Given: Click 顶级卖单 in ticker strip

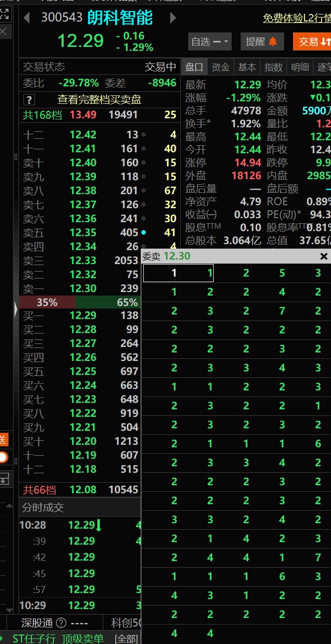Looking at the screenshot, I should 83,639.
